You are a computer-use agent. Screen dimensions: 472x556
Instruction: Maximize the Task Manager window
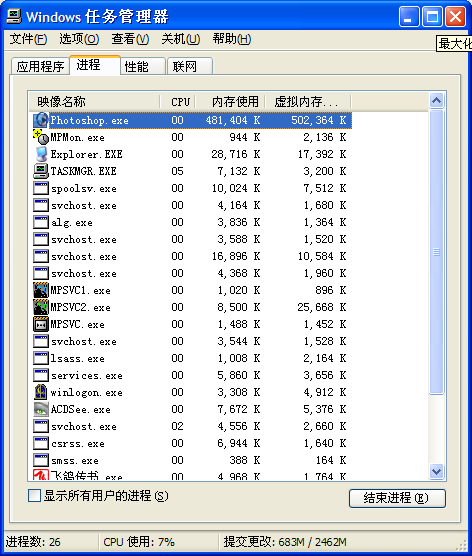(x=432, y=16)
